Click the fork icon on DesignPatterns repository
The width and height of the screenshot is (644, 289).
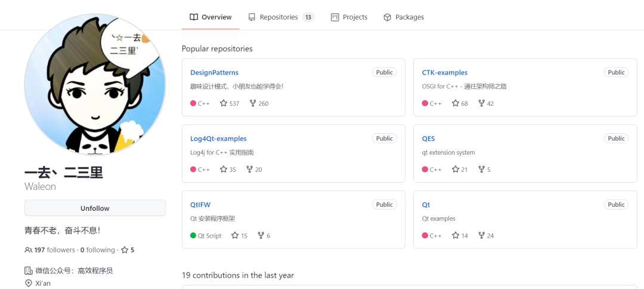[253, 103]
